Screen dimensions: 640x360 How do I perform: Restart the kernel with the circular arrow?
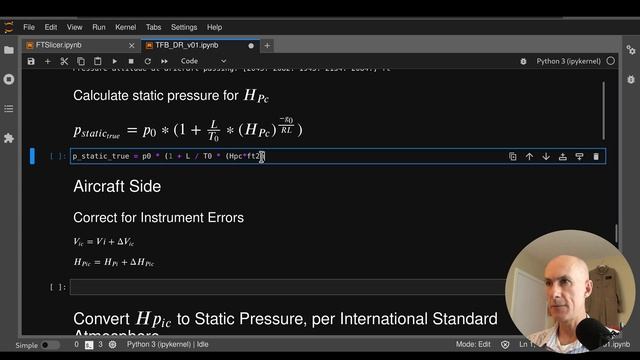coord(148,61)
